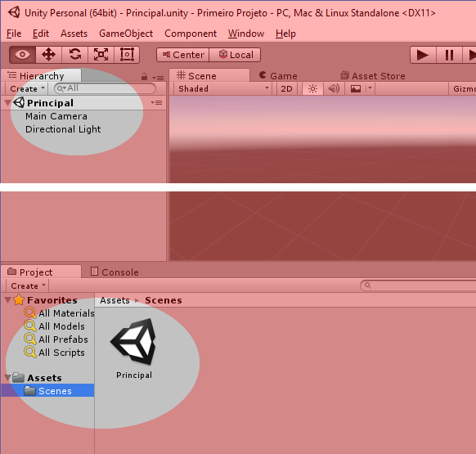
Task: Select the Move tool
Action: (x=48, y=55)
